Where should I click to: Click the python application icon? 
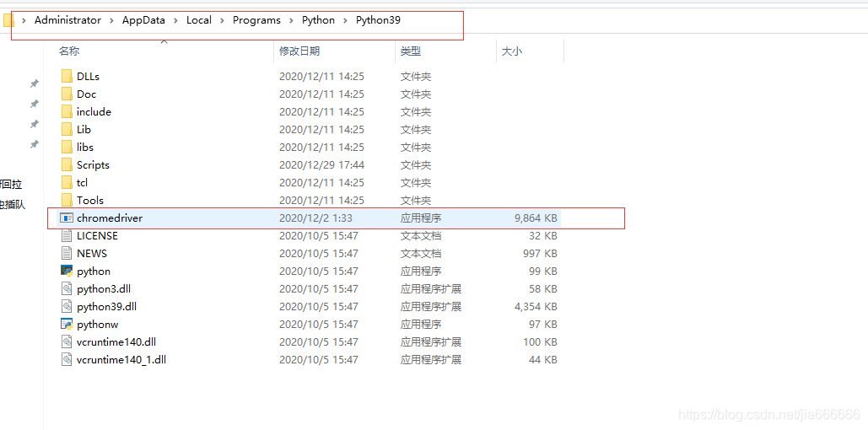67,271
